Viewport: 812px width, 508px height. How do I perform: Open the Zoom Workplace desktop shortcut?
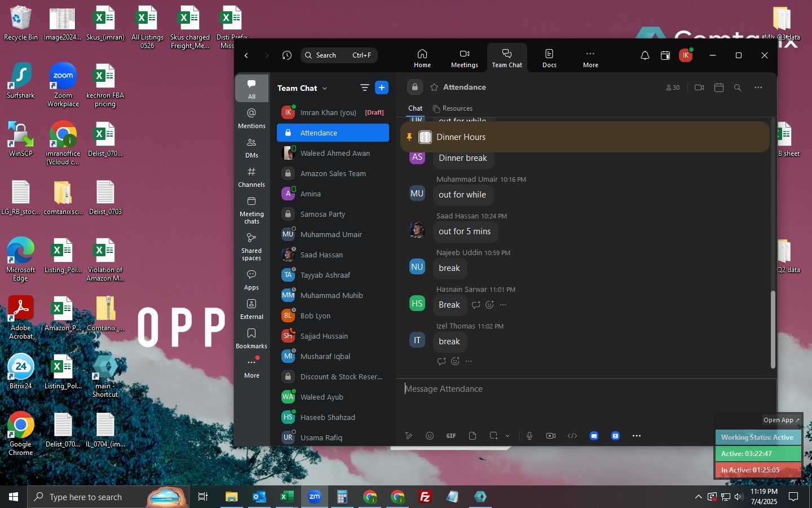(63, 85)
